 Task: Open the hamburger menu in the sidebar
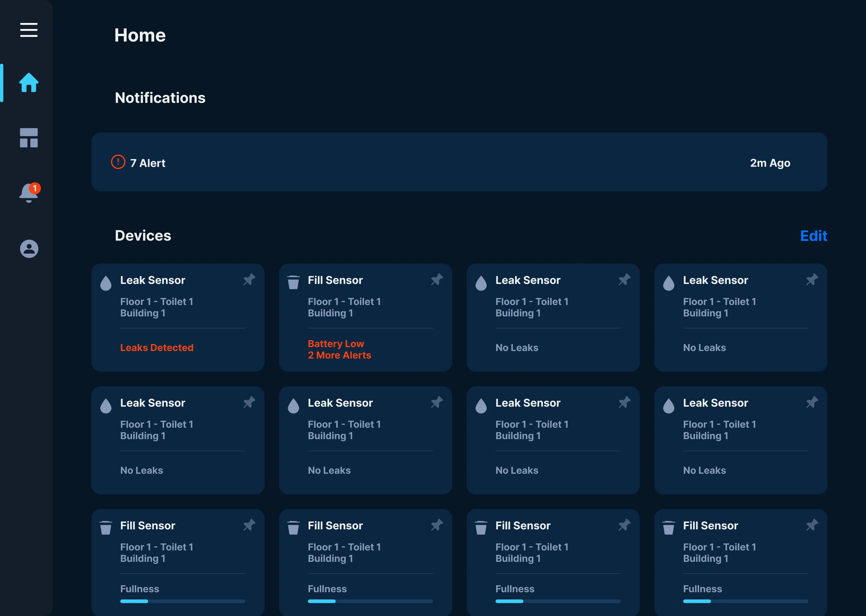coord(29,30)
